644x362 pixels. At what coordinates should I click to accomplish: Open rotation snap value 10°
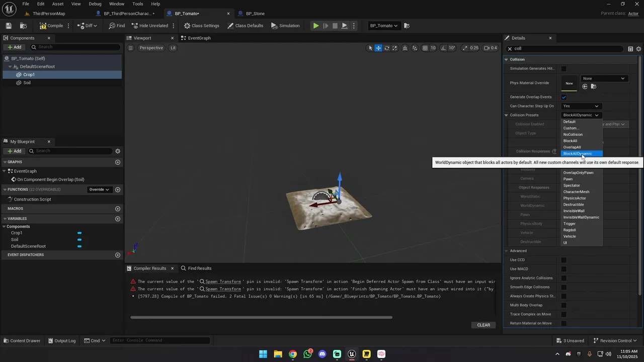pos(452,48)
